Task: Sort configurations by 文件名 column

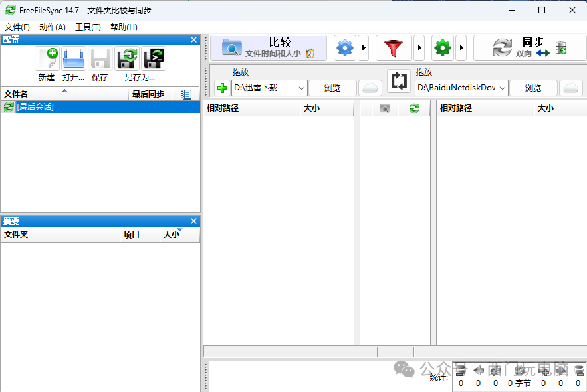Action: (x=64, y=94)
